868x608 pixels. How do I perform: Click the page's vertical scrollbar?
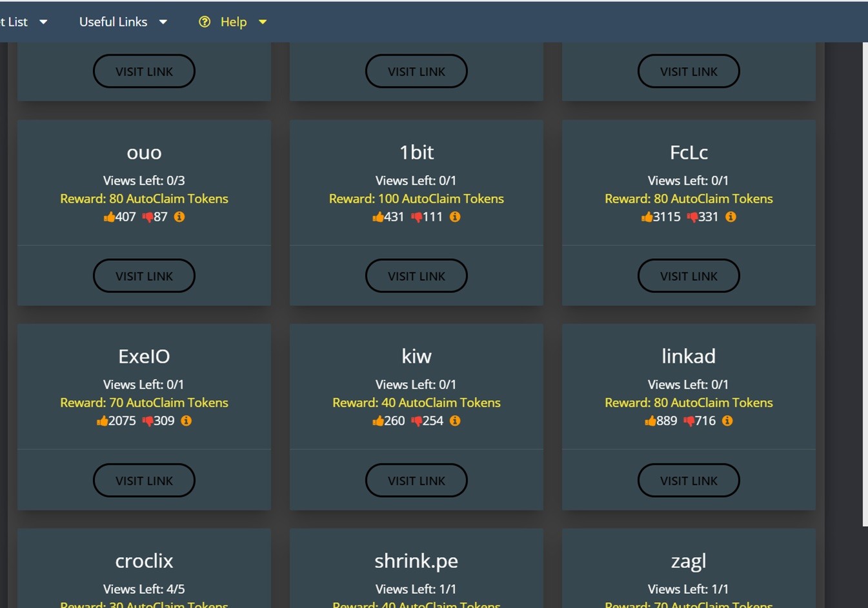[x=865, y=284]
